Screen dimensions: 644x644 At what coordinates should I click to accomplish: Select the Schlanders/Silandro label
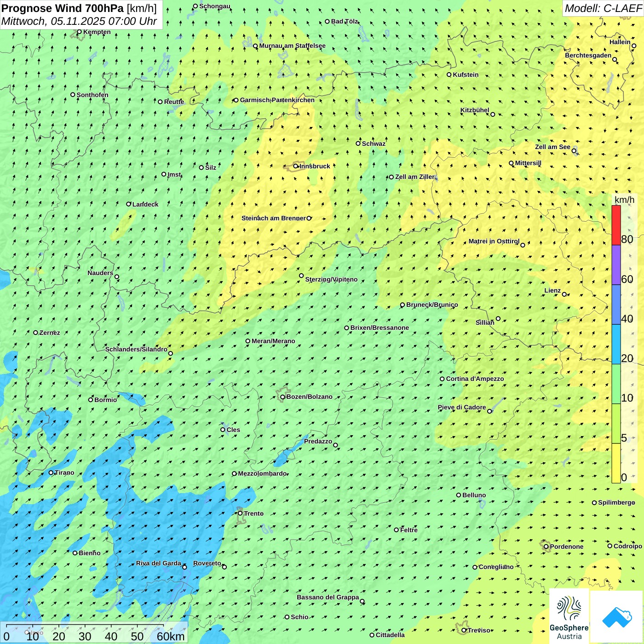(x=136, y=350)
